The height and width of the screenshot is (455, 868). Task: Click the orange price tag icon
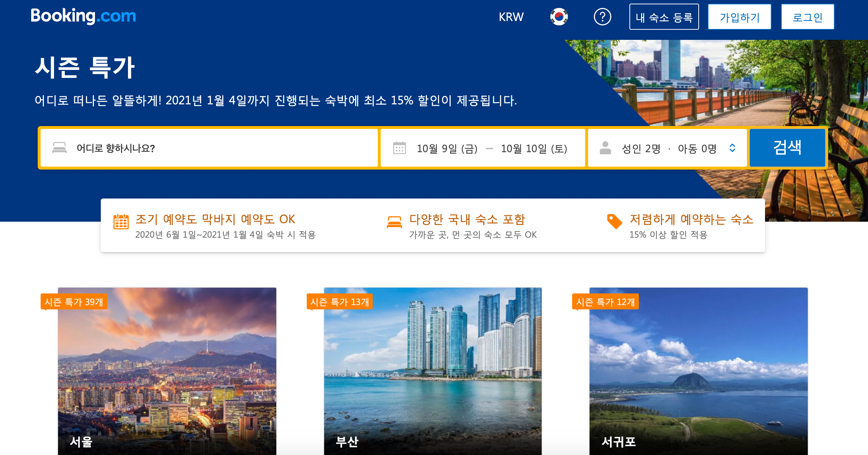coord(615,221)
